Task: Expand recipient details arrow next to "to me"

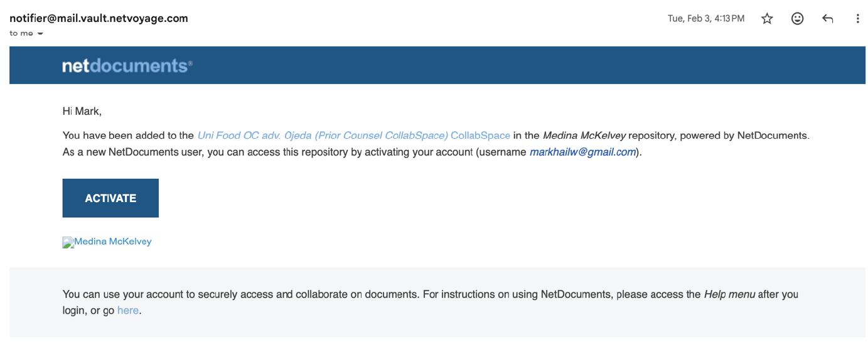Action: click(41, 34)
